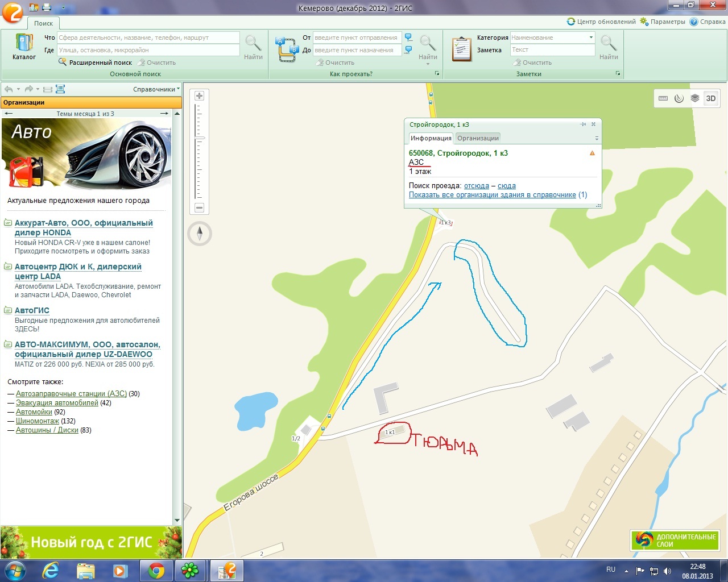This screenshot has width=728, height=582.
Task: Click the Заметки clipboard icon
Action: (x=461, y=49)
